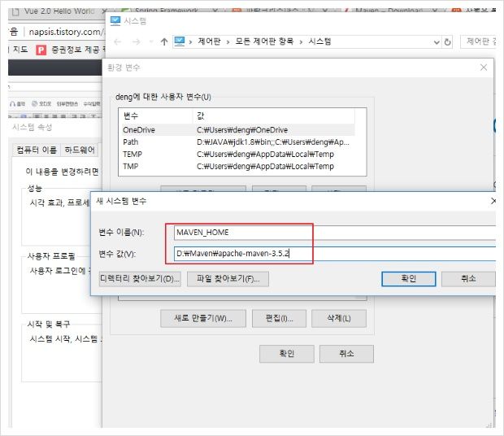Viewport: 504px width, 436px height.
Task: Click the 지도 bookmark in the browser
Action: click(20, 50)
